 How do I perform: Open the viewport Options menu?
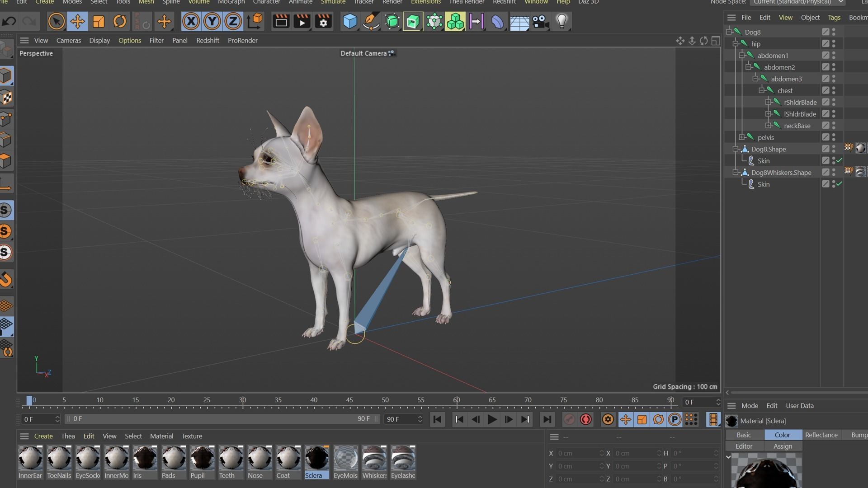[130, 40]
